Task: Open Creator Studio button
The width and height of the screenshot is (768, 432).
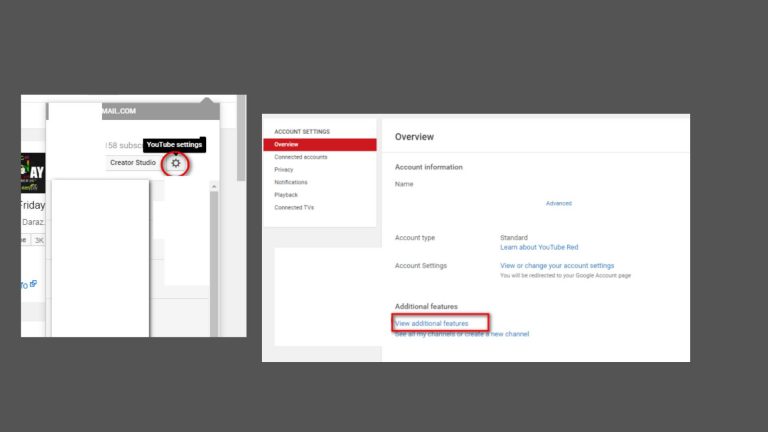Action: click(x=133, y=163)
